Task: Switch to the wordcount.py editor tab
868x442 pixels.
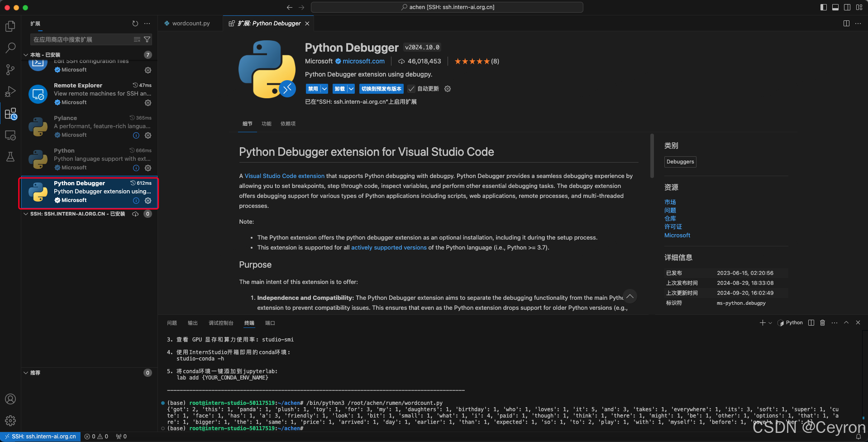Action: pos(189,23)
